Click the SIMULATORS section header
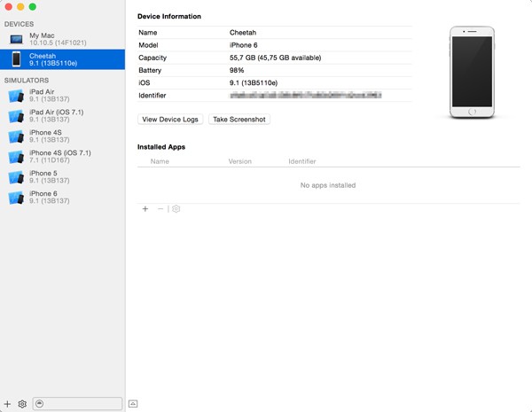The width and height of the screenshot is (532, 412). pos(27,81)
